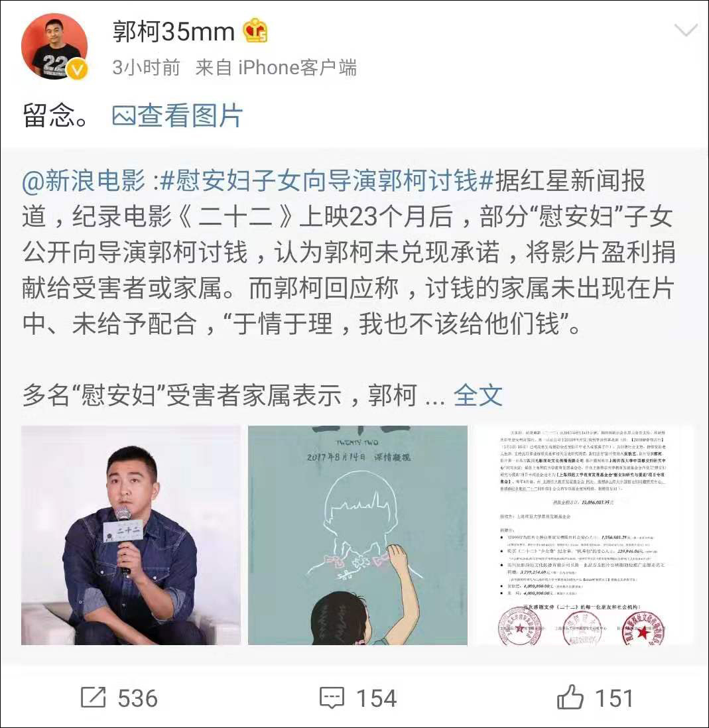Open 郭柯35mm's profile avatar
Screen dimensions: 709x728
pos(54,46)
